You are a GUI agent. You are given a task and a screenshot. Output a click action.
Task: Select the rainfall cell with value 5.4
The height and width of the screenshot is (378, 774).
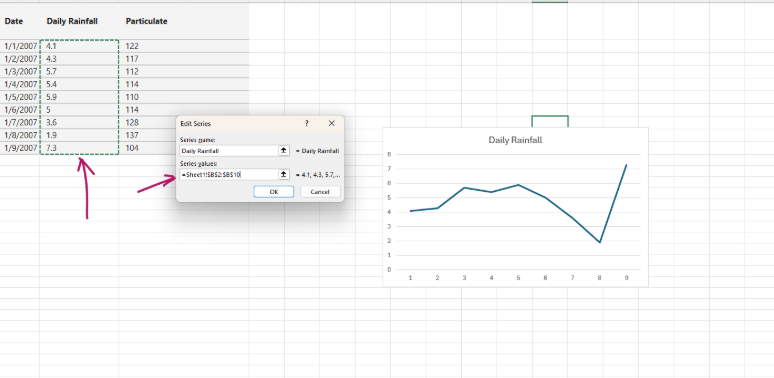point(79,84)
